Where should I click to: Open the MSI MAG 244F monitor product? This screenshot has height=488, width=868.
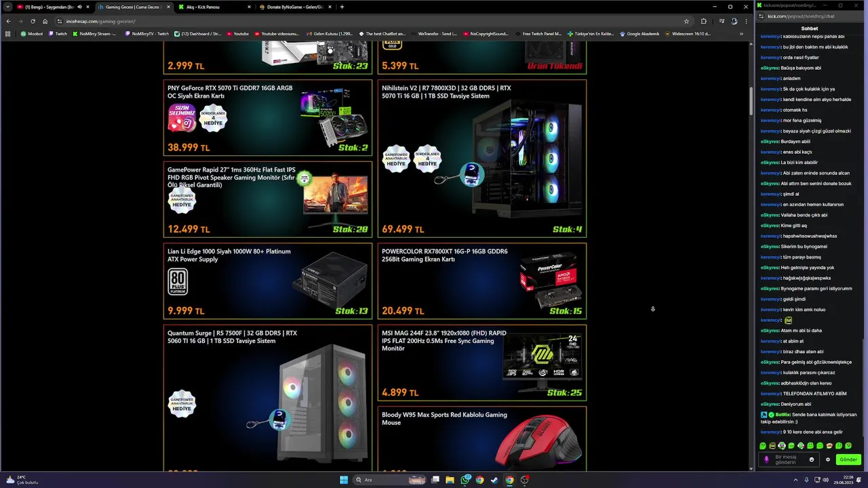482,363
